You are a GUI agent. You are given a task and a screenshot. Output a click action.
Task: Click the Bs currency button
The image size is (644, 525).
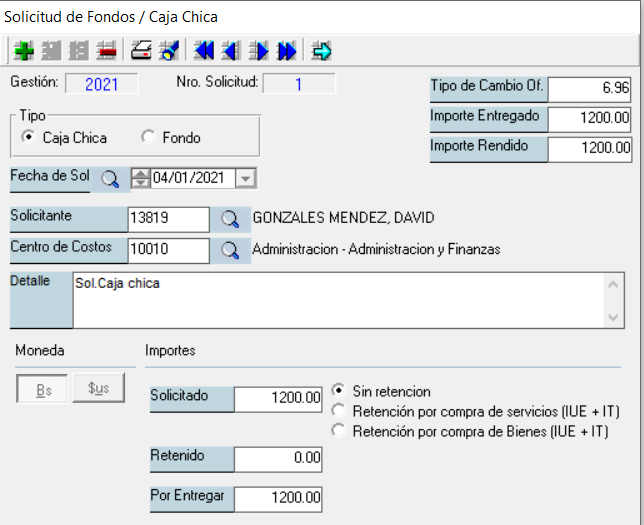(x=42, y=389)
